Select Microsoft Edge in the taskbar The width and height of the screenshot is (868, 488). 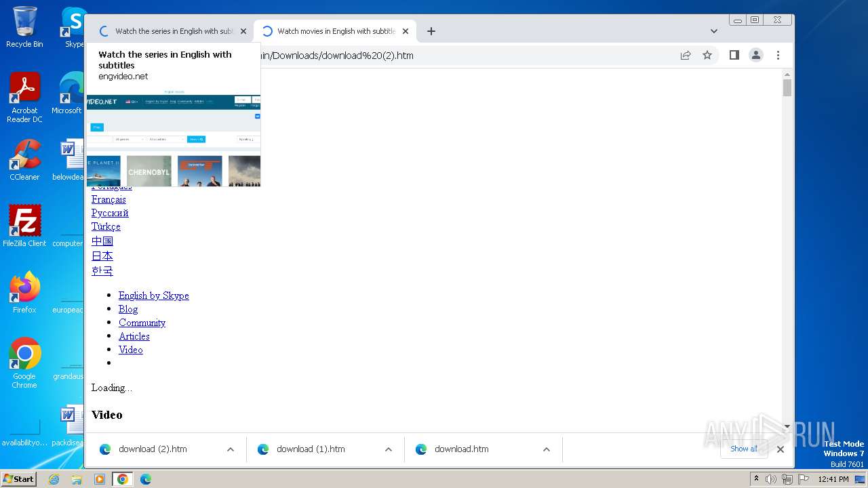click(x=145, y=479)
